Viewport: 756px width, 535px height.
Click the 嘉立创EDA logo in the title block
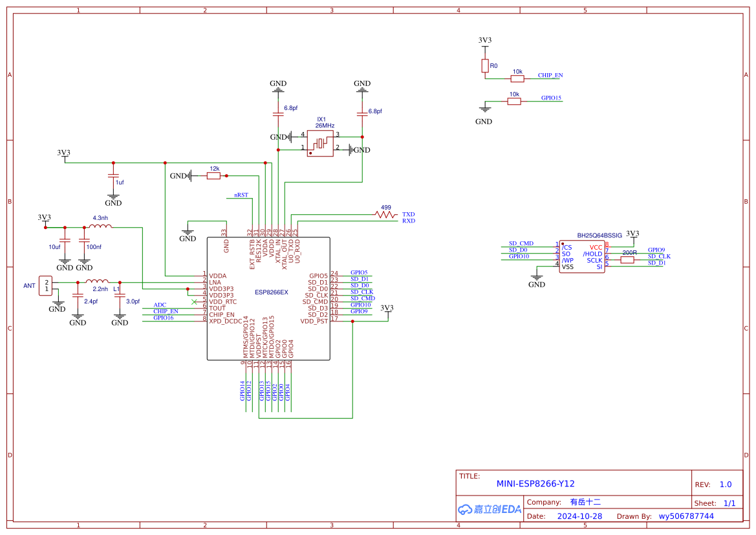point(490,509)
